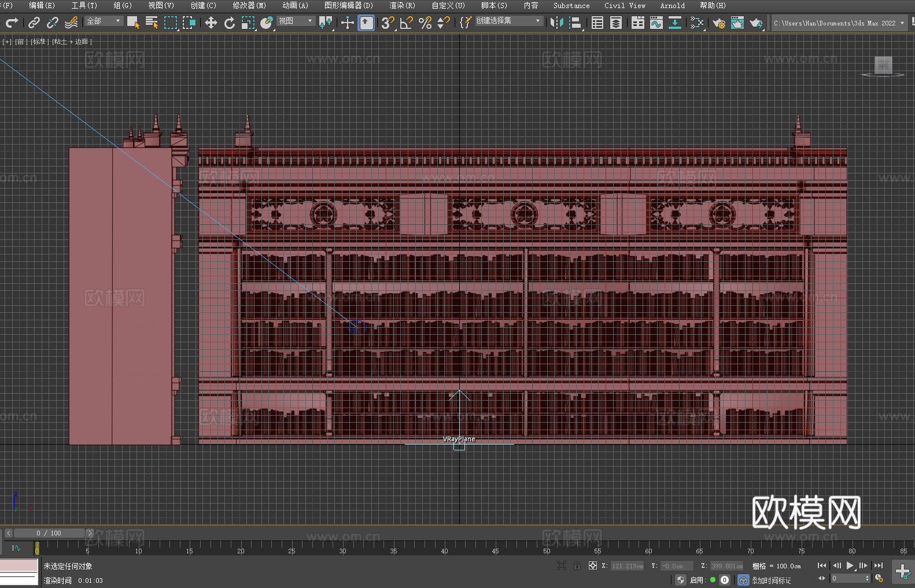Open the Rendered Frame Window icon

tap(737, 23)
